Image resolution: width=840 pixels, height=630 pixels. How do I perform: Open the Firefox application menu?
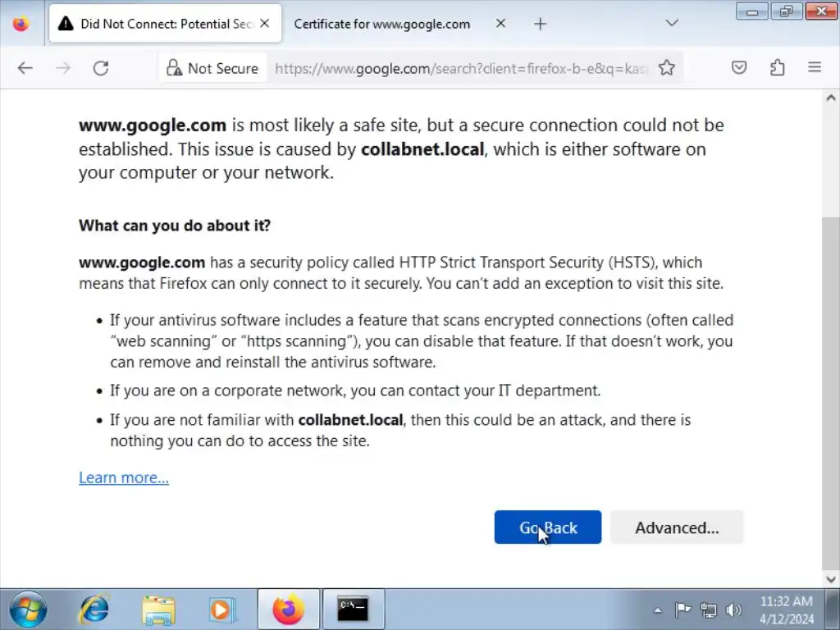pyautogui.click(x=815, y=68)
